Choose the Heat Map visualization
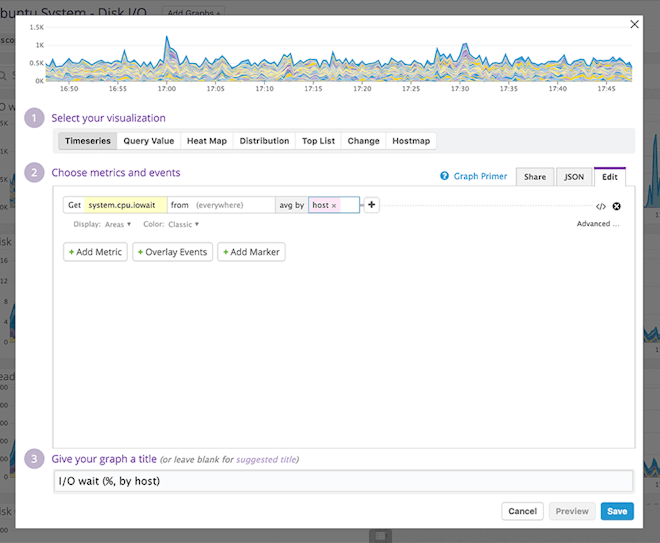Image resolution: width=660 pixels, height=543 pixels. pos(207,141)
